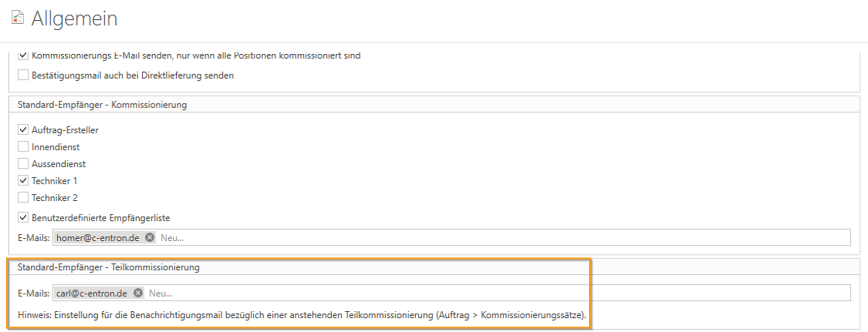Click the Neu... field in Teilkommissionierung E-Mails
Viewport: 868px width, 332px height.
pos(494,293)
